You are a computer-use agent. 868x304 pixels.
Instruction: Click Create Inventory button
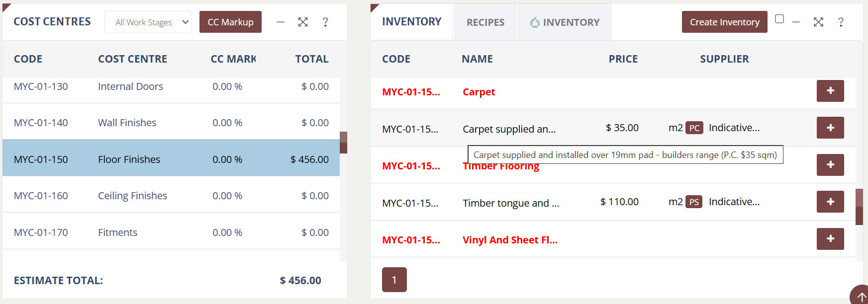click(x=724, y=22)
